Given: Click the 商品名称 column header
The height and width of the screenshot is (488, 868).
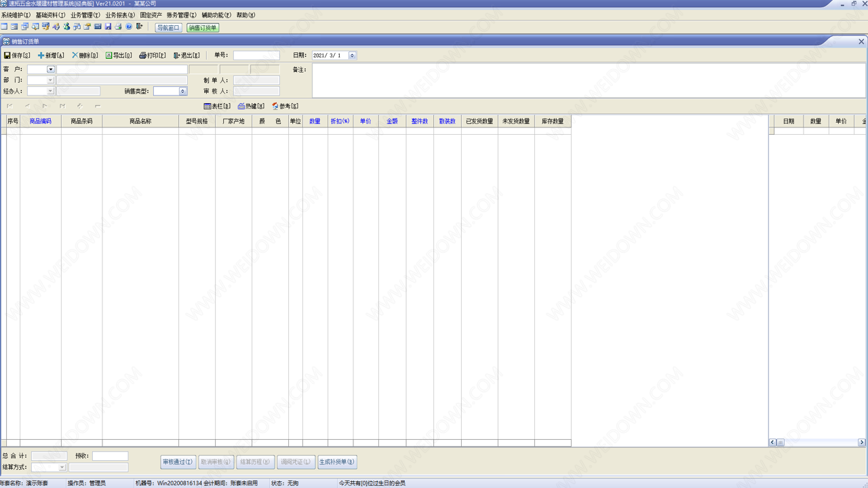Looking at the screenshot, I should (x=140, y=121).
